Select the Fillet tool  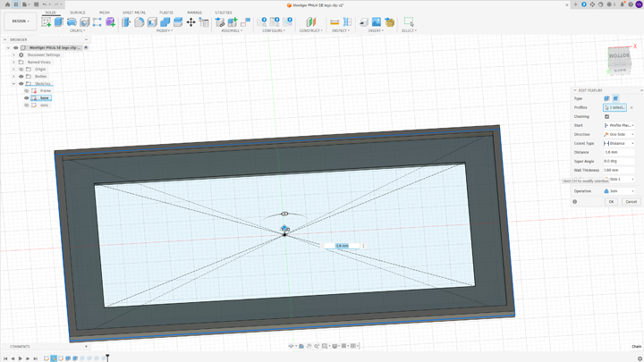coord(140,21)
